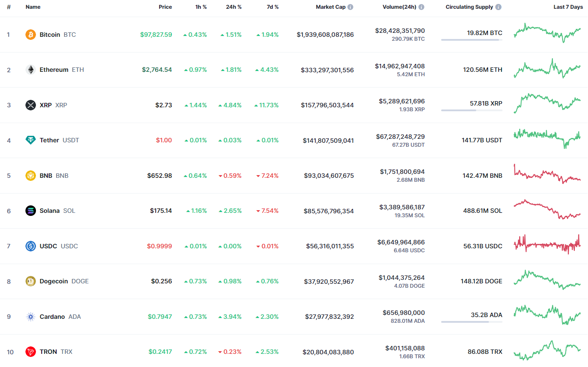
Task: Click the Market Cap info icon
Action: (x=351, y=7)
